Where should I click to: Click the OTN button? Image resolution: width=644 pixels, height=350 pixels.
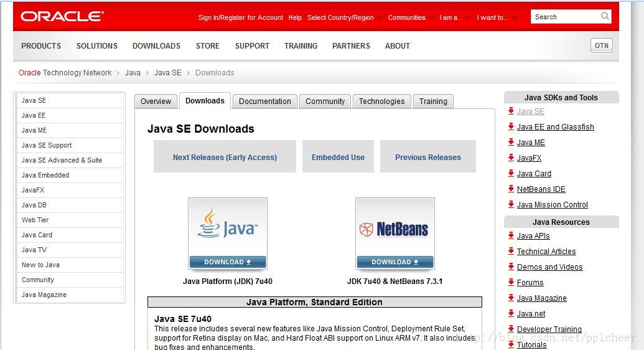point(602,45)
